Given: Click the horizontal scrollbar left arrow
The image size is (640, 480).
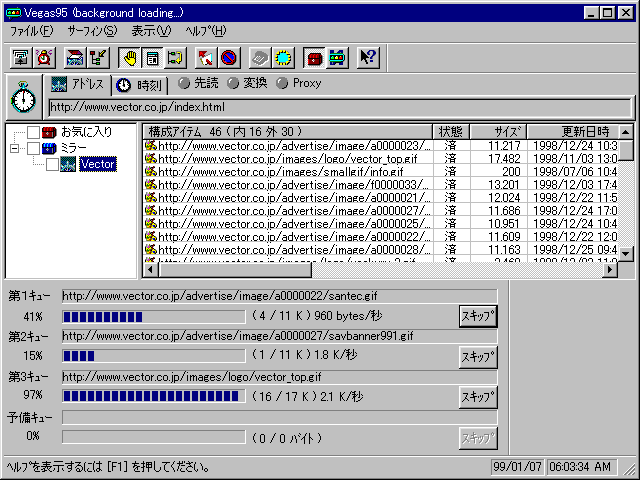Looking at the screenshot, I should pyautogui.click(x=151, y=269).
